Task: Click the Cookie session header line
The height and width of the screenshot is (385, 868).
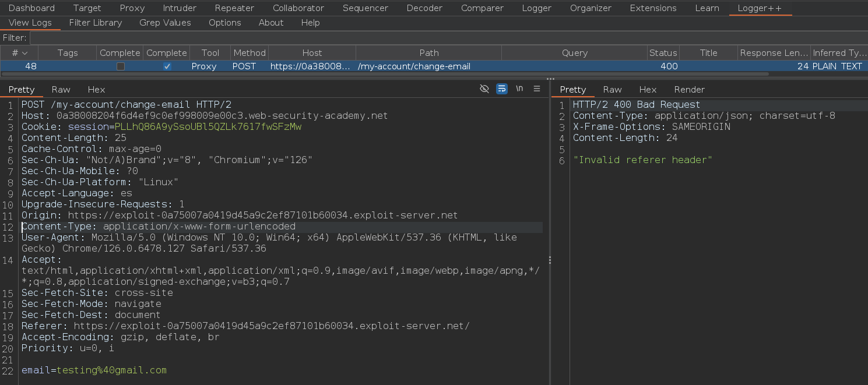Action: pyautogui.click(x=161, y=127)
